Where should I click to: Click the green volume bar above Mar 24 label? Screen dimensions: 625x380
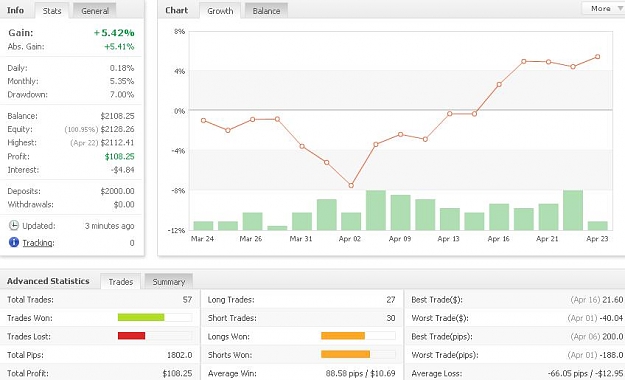(203, 226)
